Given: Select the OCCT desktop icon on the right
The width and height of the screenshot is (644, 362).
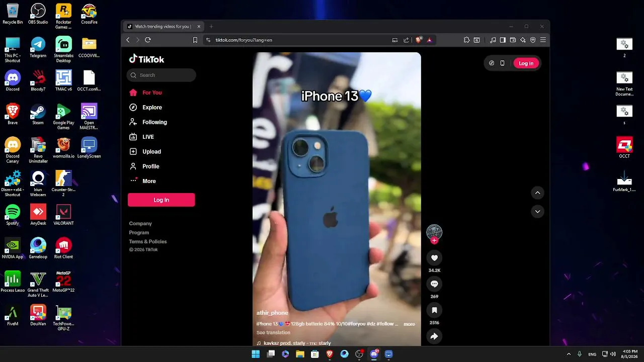Looking at the screenshot, I should 624,148.
